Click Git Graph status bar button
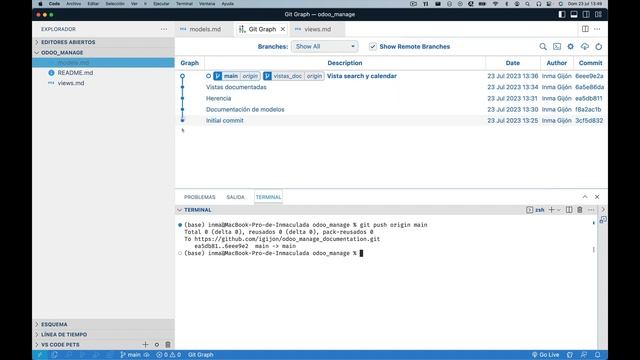The height and width of the screenshot is (360, 640). pos(200,355)
